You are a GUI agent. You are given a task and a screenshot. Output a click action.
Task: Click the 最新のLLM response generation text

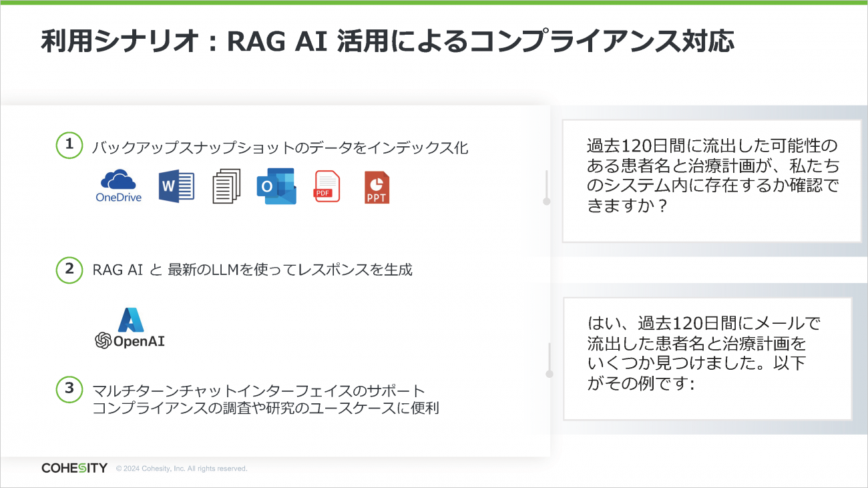(252, 270)
